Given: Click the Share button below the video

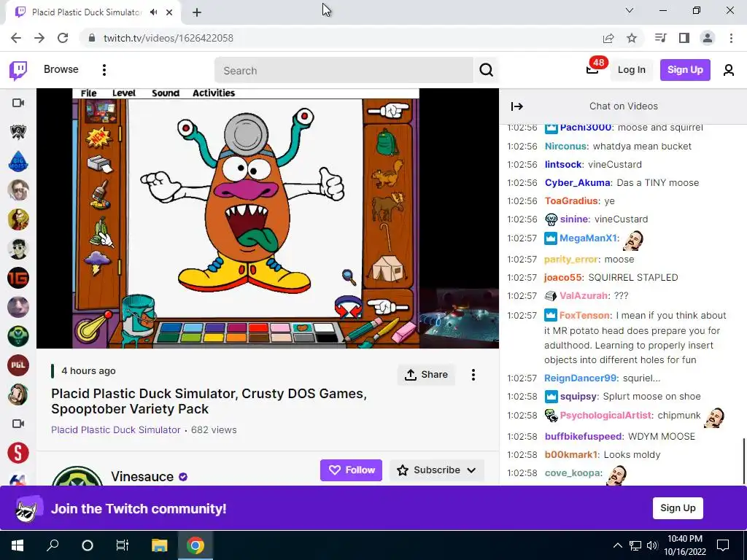Looking at the screenshot, I should (x=426, y=375).
